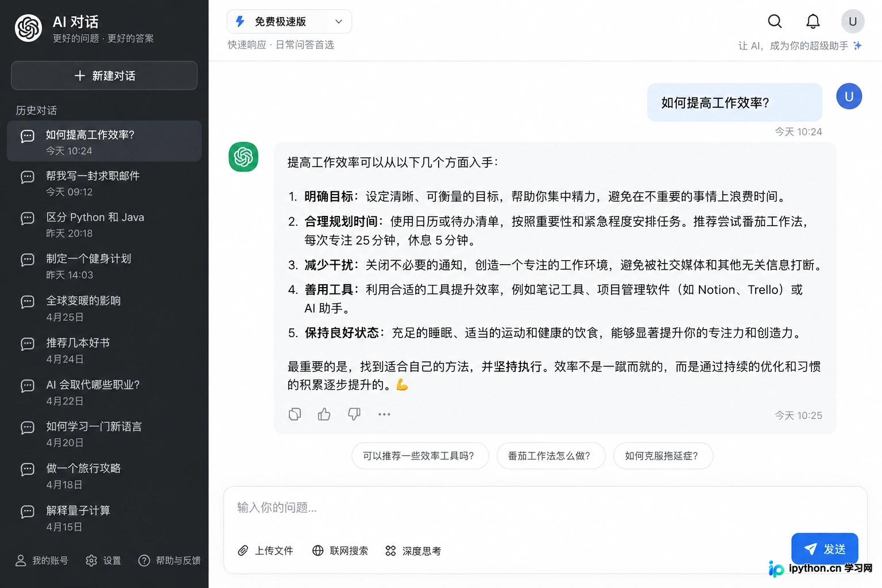
Task: Open 我的账号 in sidebar footer
Action: (42, 560)
